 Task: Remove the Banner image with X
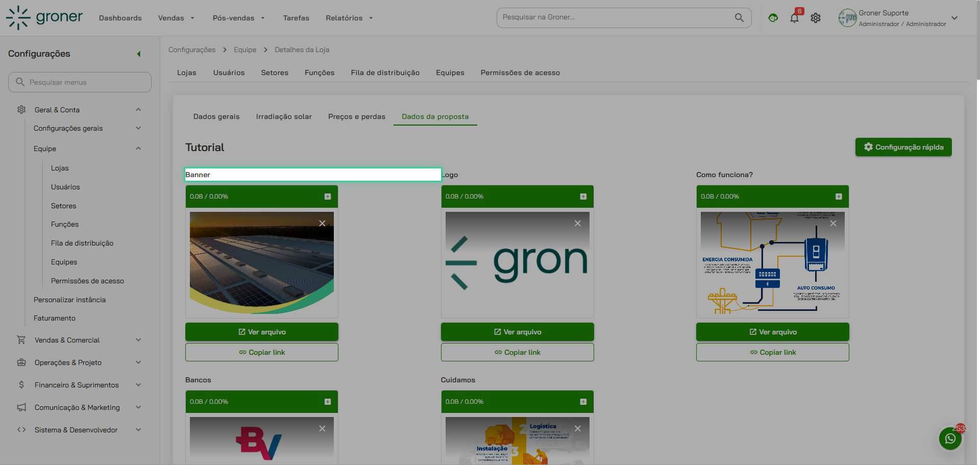click(322, 224)
